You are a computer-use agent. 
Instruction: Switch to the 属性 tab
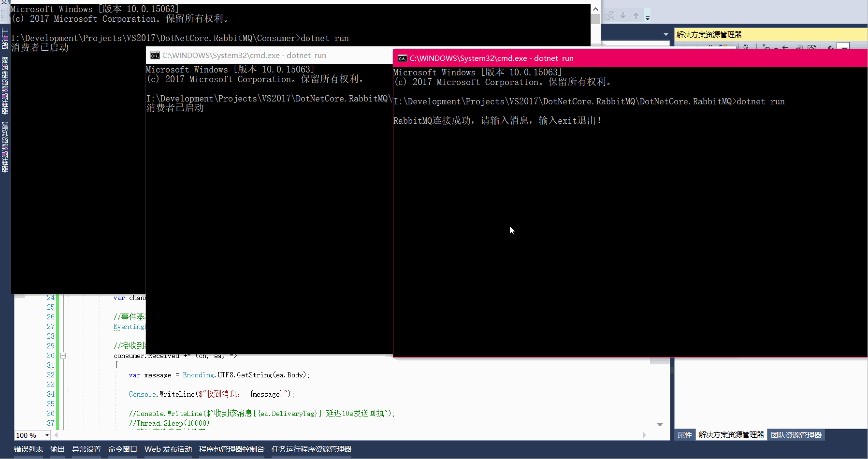(685, 435)
